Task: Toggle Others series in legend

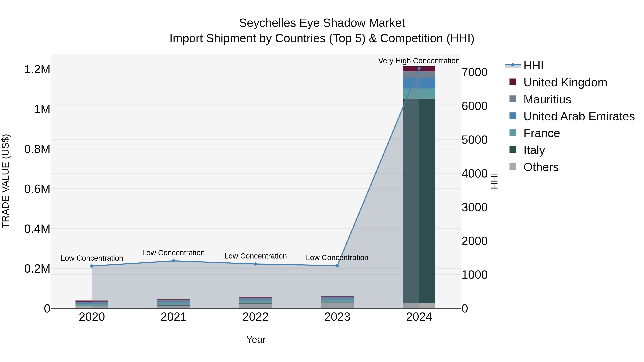Action: 534,167
